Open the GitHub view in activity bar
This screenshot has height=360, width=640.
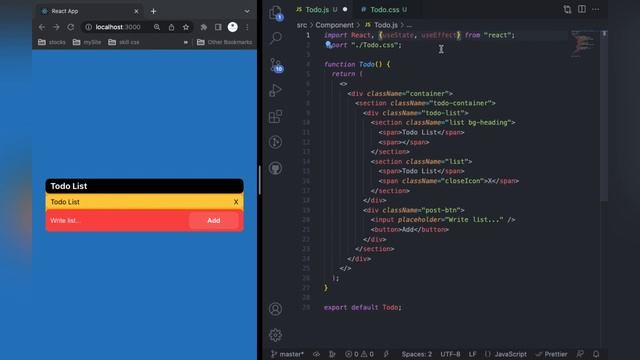(276, 168)
